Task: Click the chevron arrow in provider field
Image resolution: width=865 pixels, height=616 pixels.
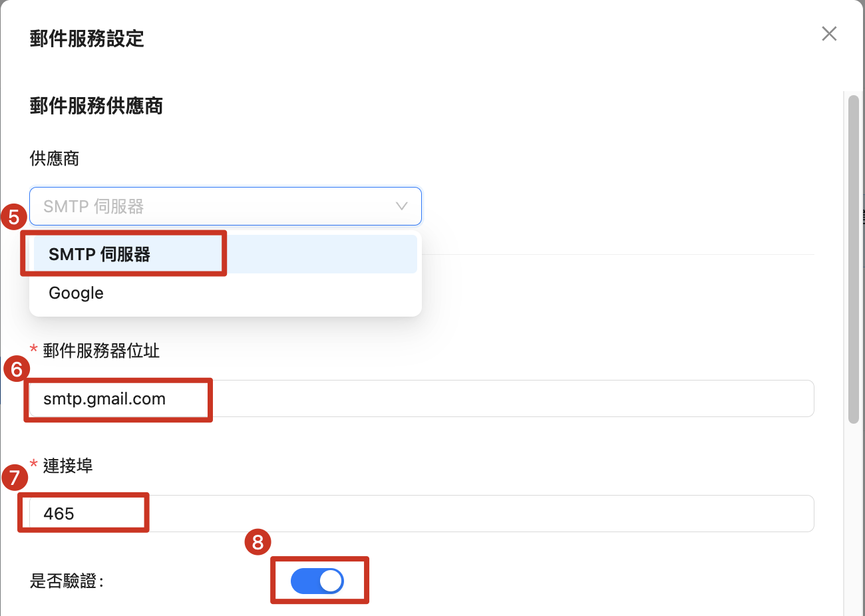Action: pyautogui.click(x=402, y=206)
